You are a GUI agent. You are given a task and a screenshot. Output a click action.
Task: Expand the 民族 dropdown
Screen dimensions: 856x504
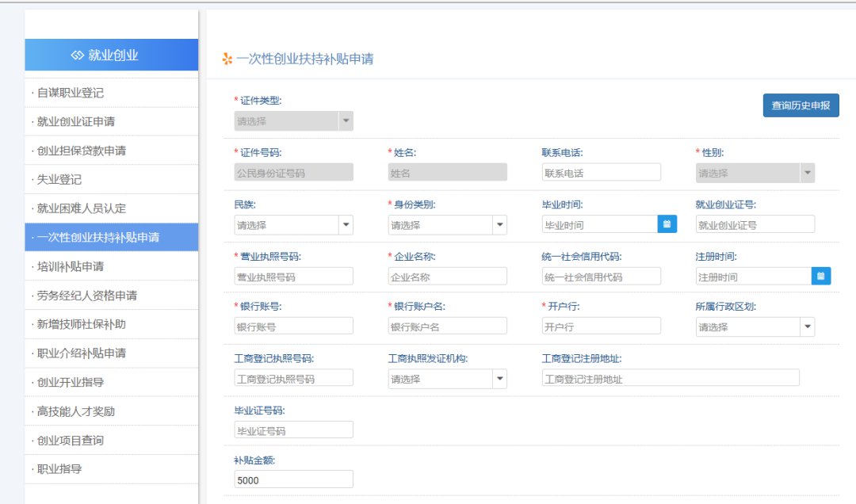(x=346, y=225)
